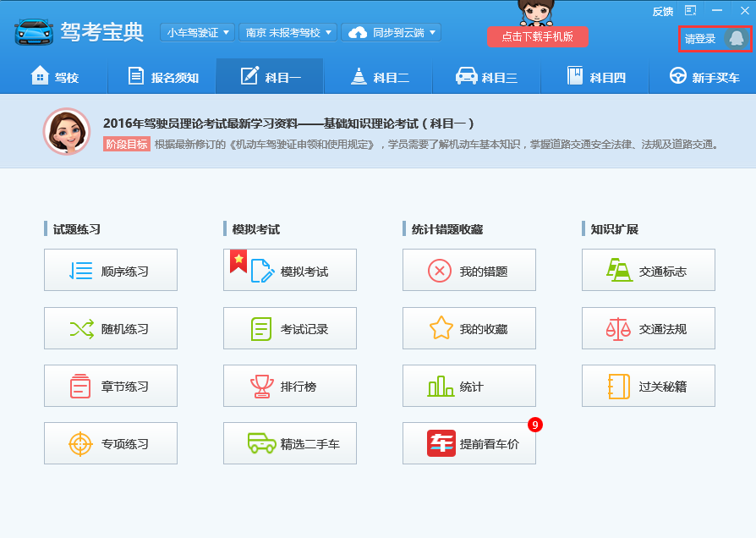The height and width of the screenshot is (538, 756).
Task: Select the 科目一 tab
Action: pos(270,76)
